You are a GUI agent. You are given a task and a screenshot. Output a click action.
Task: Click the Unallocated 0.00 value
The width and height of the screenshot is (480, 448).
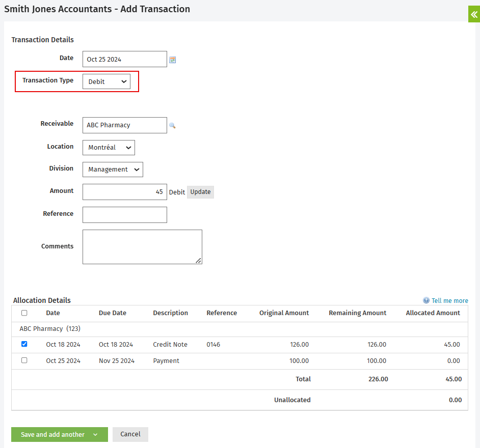[x=455, y=400]
